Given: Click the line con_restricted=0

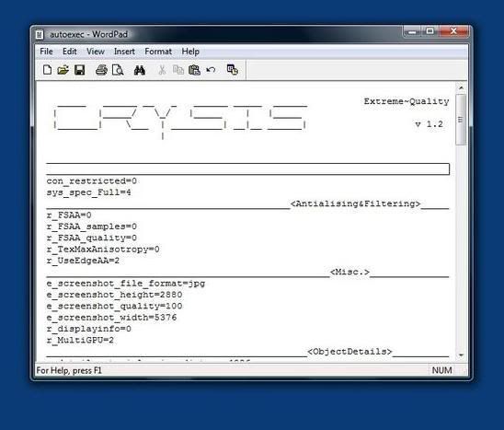Looking at the screenshot, I should coord(92,181).
